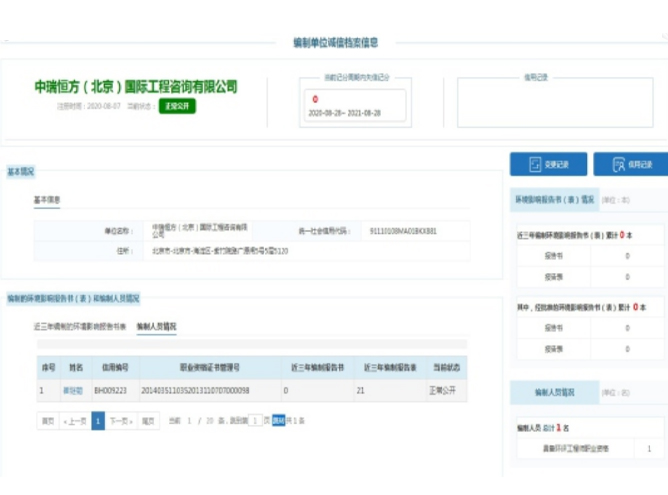Go to 首页 in pagination

point(47,422)
